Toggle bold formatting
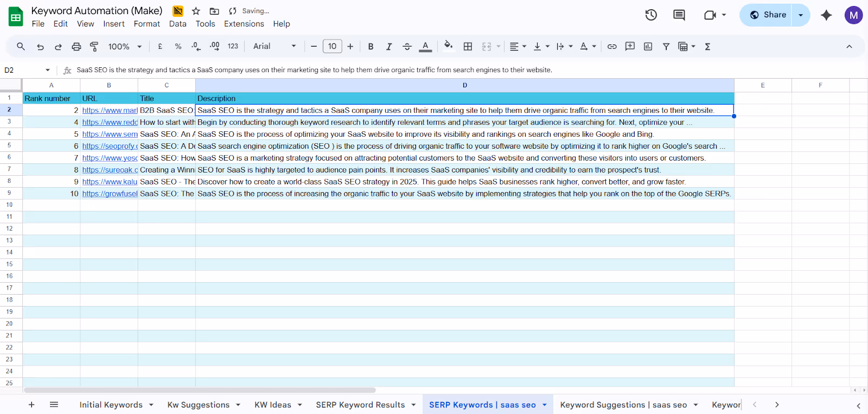Image resolution: width=868 pixels, height=414 pixels. click(x=371, y=47)
